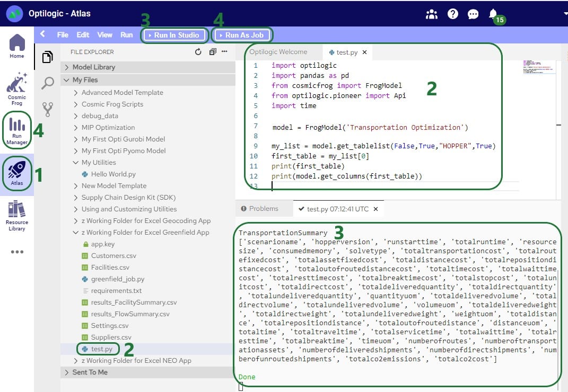Open the Atlas rocket app
The image size is (568, 392).
pyautogui.click(x=16, y=173)
